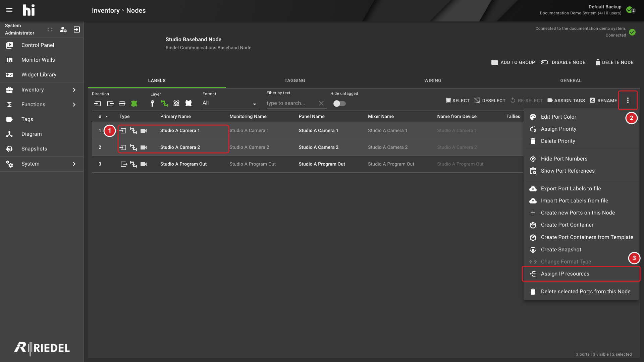Switch to the TAGGING tab

point(295,81)
